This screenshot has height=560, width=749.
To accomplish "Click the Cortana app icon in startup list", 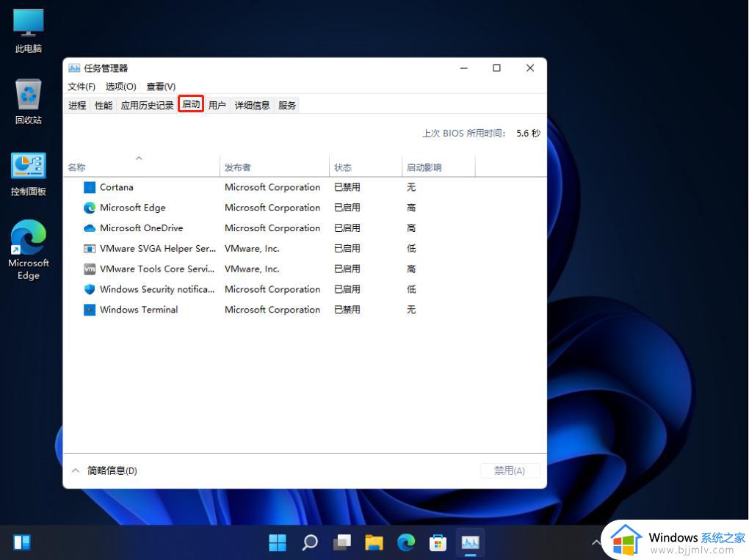I will [x=90, y=187].
